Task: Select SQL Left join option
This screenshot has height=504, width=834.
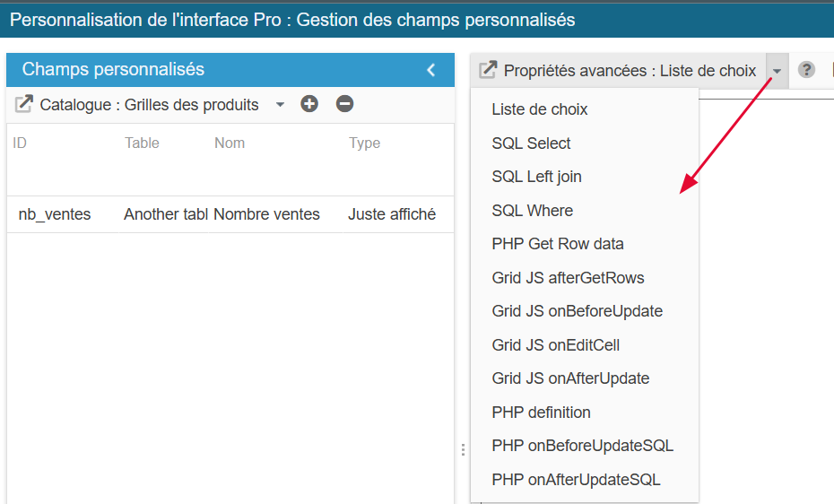Action: pyautogui.click(x=536, y=177)
